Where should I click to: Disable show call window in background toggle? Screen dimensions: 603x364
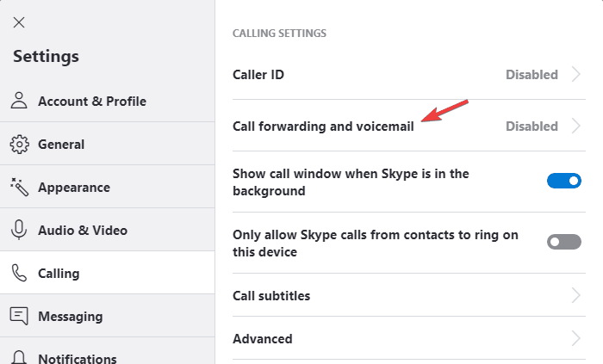pos(563,181)
